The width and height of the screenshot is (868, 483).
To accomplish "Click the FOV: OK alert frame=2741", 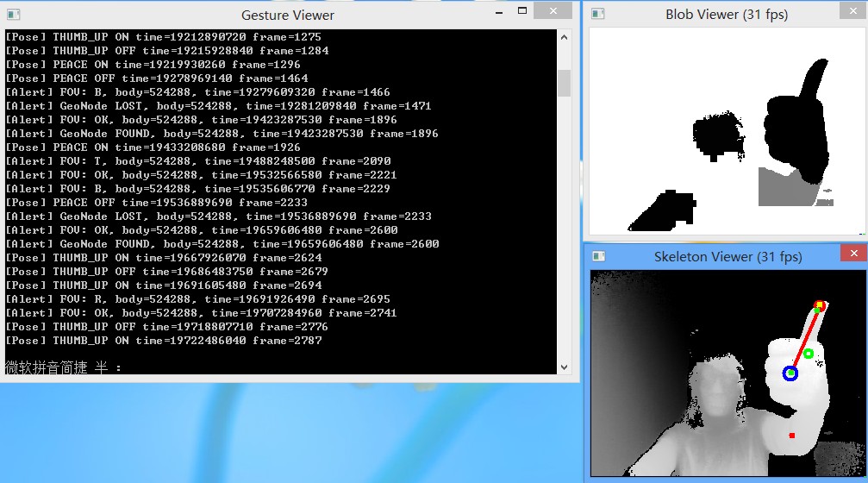I will point(201,313).
